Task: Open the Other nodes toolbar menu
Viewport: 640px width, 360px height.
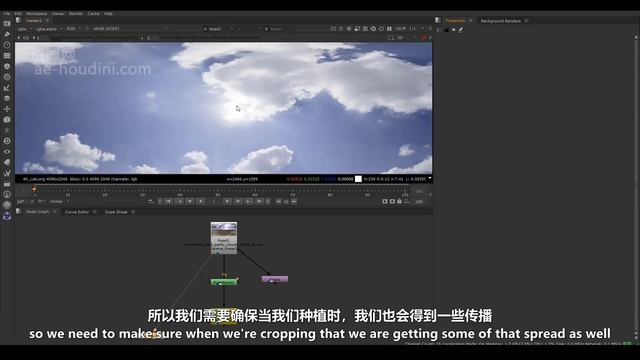Action: tap(7, 184)
